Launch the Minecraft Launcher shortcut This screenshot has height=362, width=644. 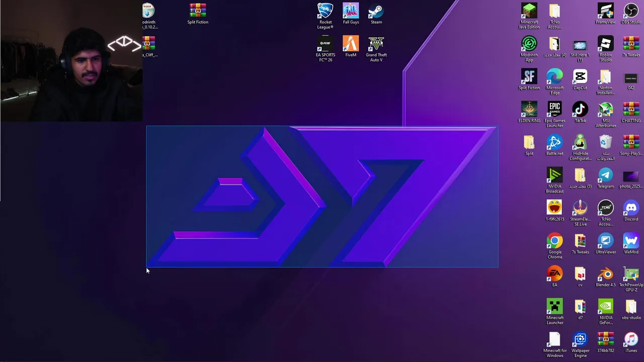coord(554,311)
